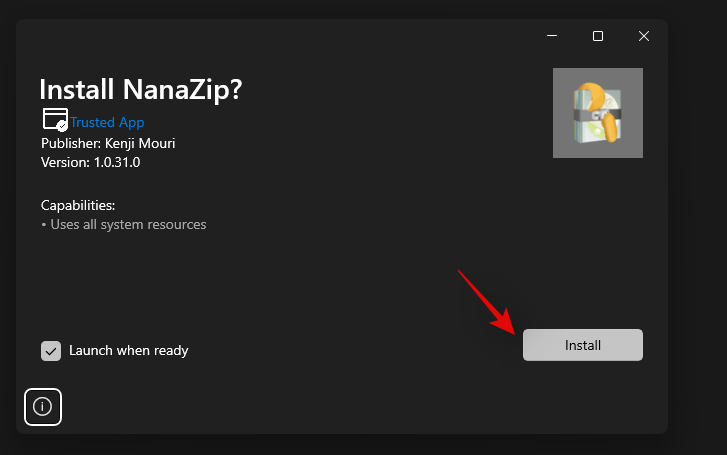Click the Capabilities label
This screenshot has height=455, width=727.
click(78, 205)
